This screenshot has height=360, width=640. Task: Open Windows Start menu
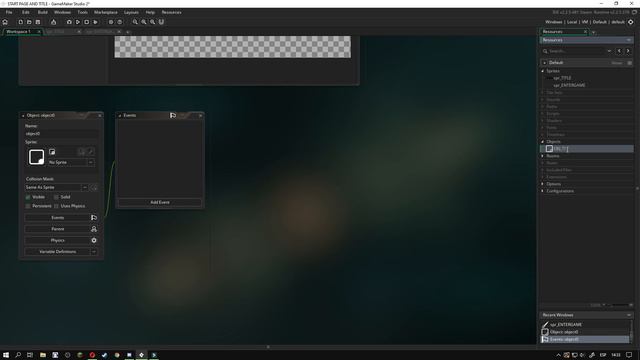(x=6, y=355)
